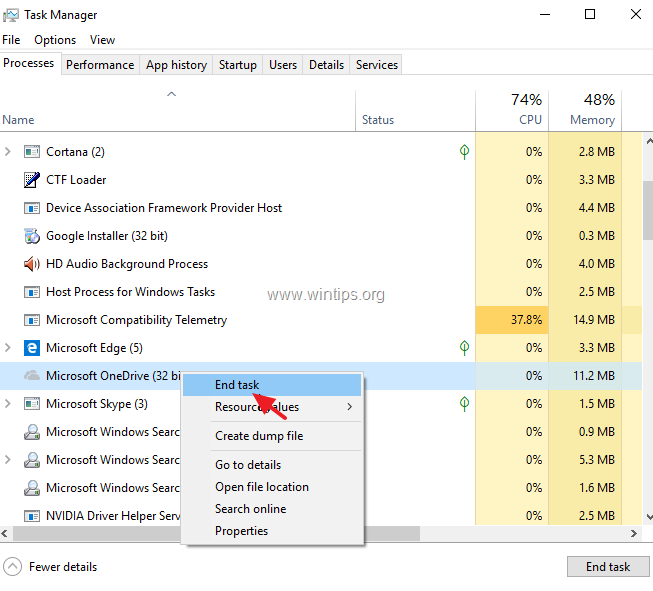Switch to the App history tab
This screenshot has height=591, width=653.
coord(176,65)
